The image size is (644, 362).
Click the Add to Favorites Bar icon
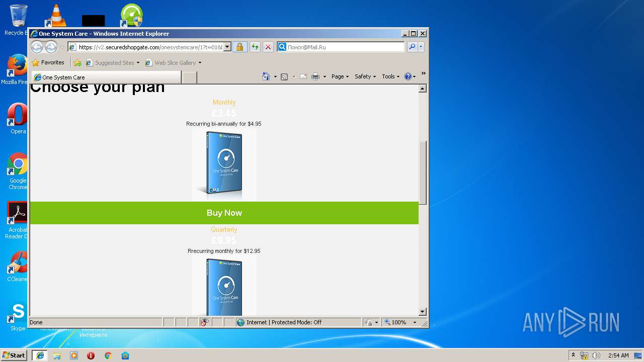pos(77,63)
